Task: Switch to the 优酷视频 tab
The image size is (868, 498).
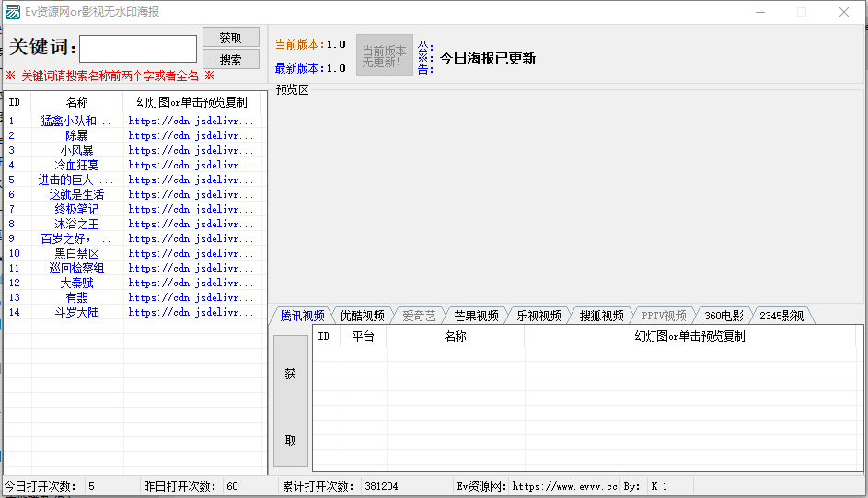Action: [x=362, y=316]
